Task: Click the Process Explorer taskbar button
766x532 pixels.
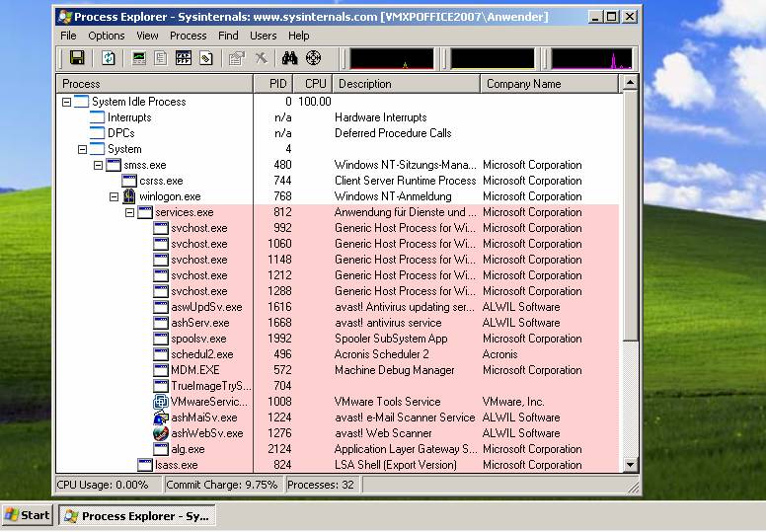Action: (x=137, y=516)
